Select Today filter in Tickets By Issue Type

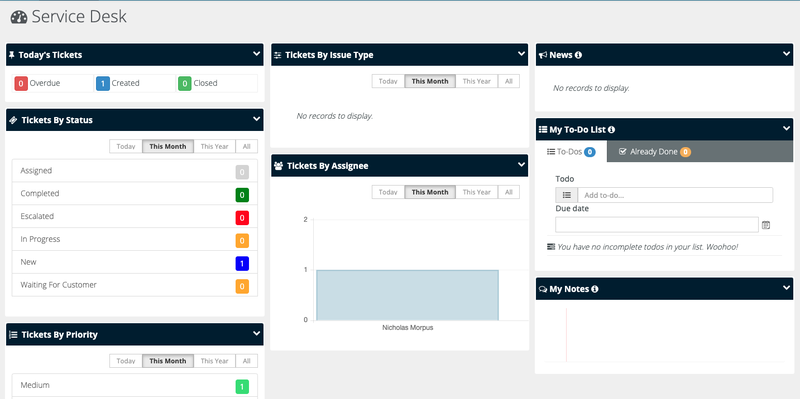pos(388,81)
